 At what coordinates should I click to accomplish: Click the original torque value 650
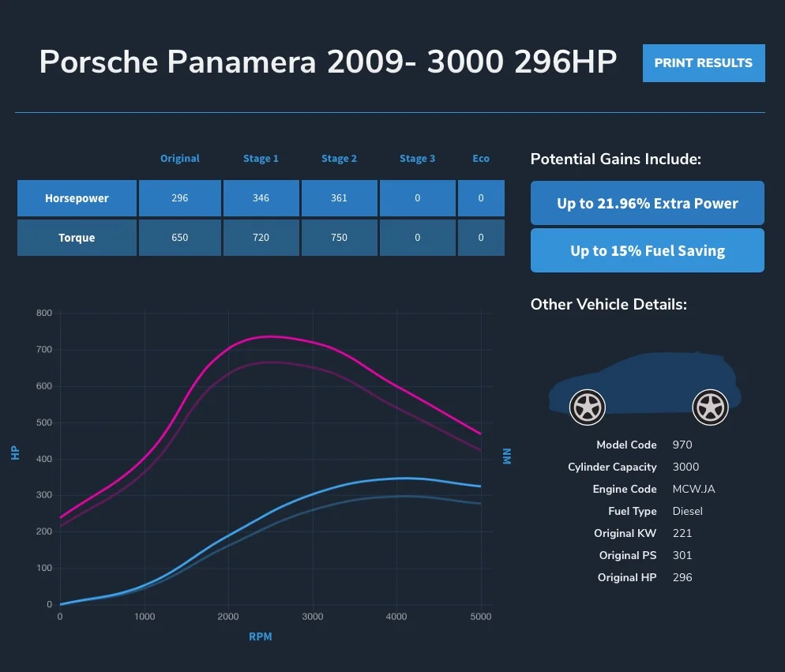coord(180,238)
